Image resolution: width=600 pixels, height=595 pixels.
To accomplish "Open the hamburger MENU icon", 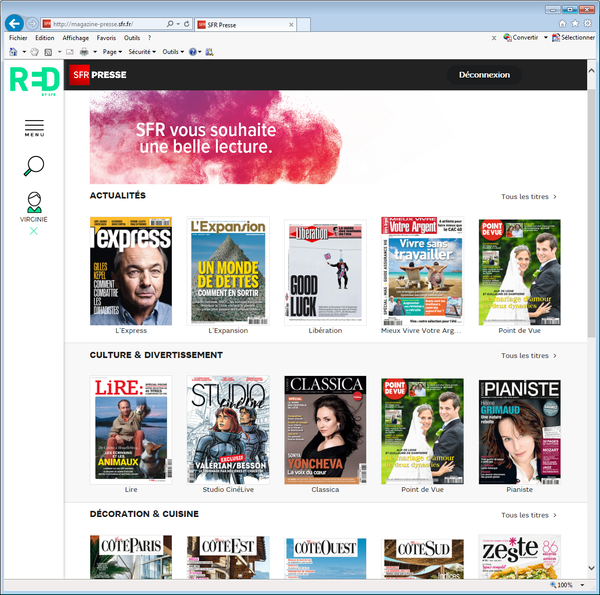I will [34, 128].
